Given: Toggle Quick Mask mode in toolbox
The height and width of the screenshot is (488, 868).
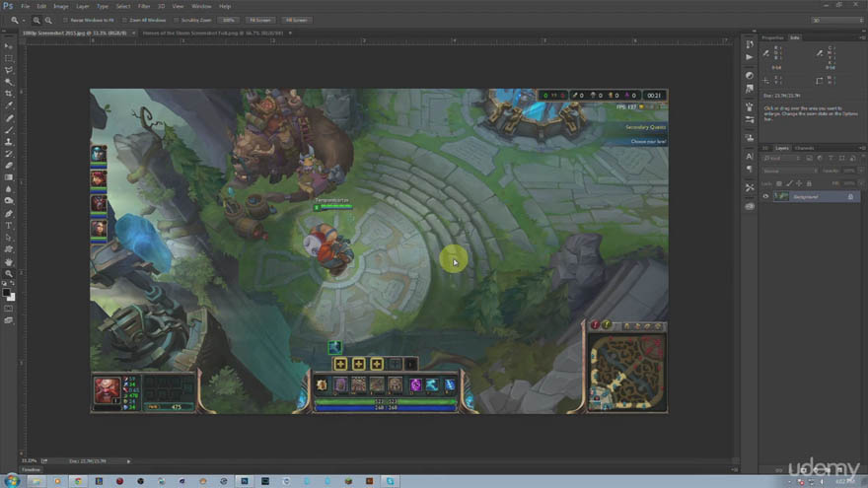Looking at the screenshot, I should coord(8,309).
